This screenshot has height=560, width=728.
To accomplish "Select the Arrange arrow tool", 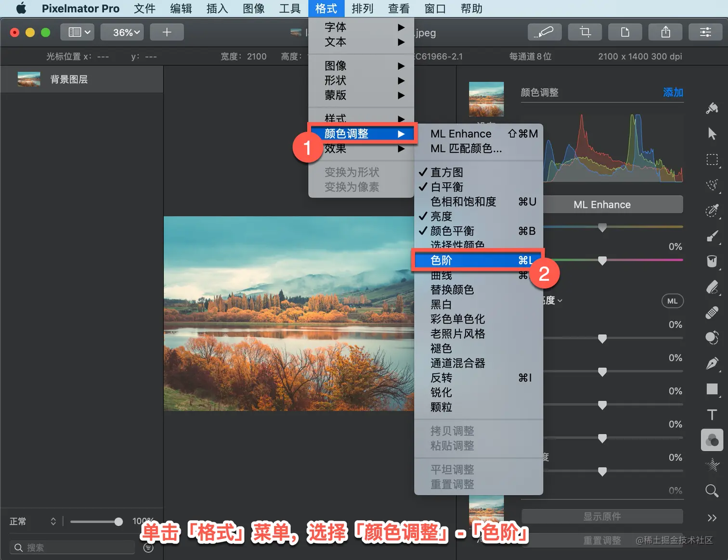I will pos(712,134).
